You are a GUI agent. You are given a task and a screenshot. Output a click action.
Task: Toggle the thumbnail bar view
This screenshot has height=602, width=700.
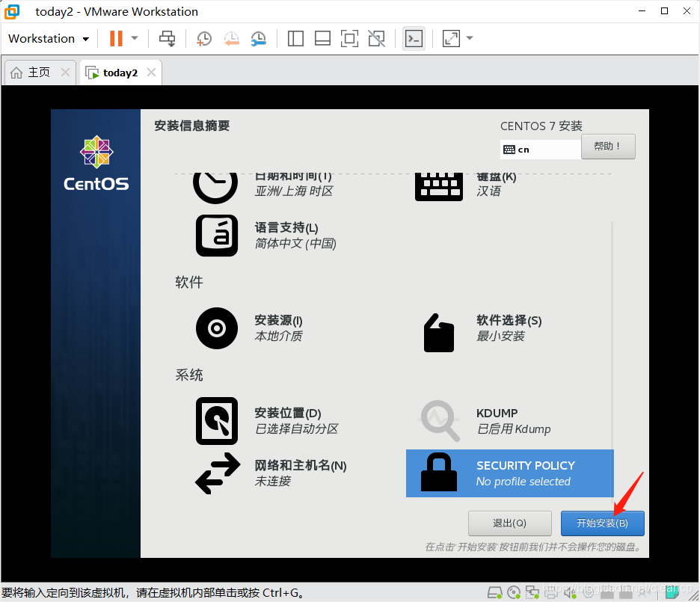click(x=322, y=38)
